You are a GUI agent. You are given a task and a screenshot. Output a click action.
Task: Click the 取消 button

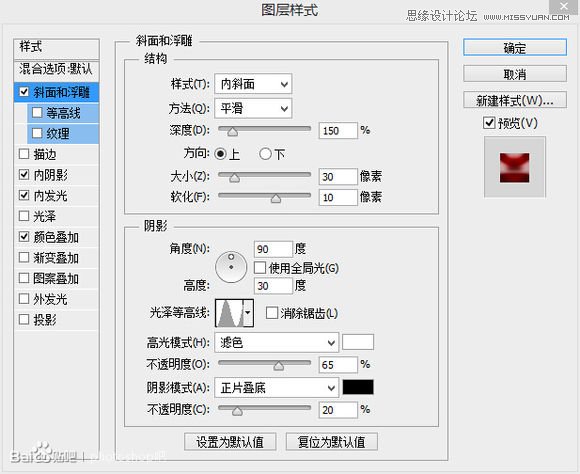pyautogui.click(x=515, y=74)
